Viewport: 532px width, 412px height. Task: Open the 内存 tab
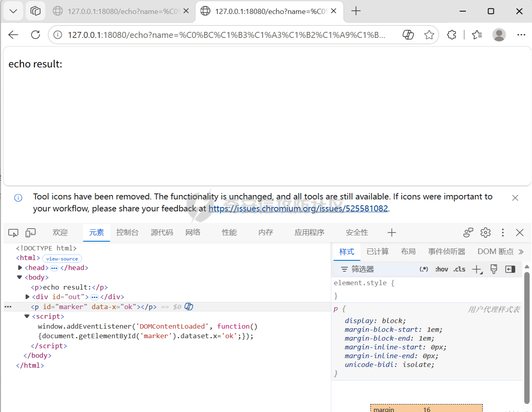[266, 233]
